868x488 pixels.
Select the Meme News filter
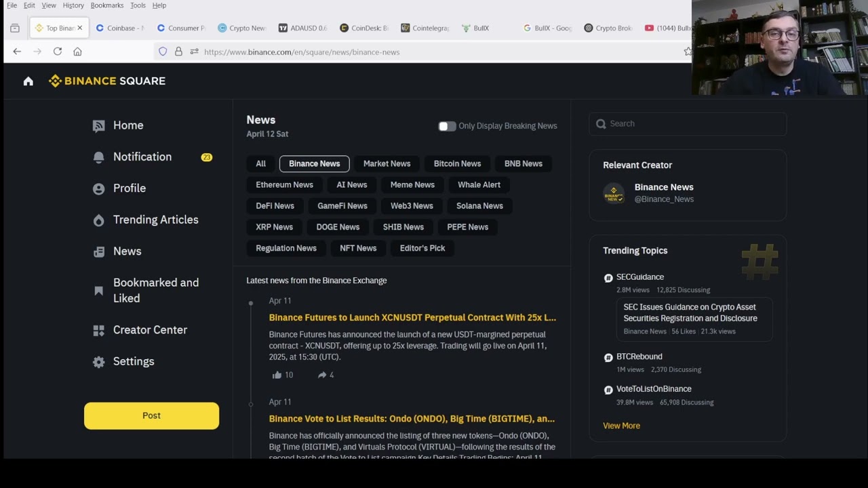click(x=412, y=185)
